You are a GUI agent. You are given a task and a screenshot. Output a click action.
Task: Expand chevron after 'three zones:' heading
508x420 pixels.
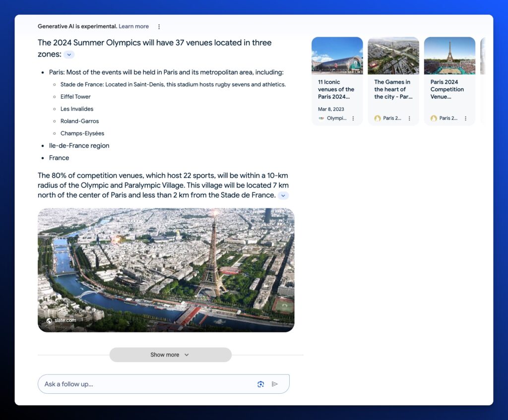point(69,55)
